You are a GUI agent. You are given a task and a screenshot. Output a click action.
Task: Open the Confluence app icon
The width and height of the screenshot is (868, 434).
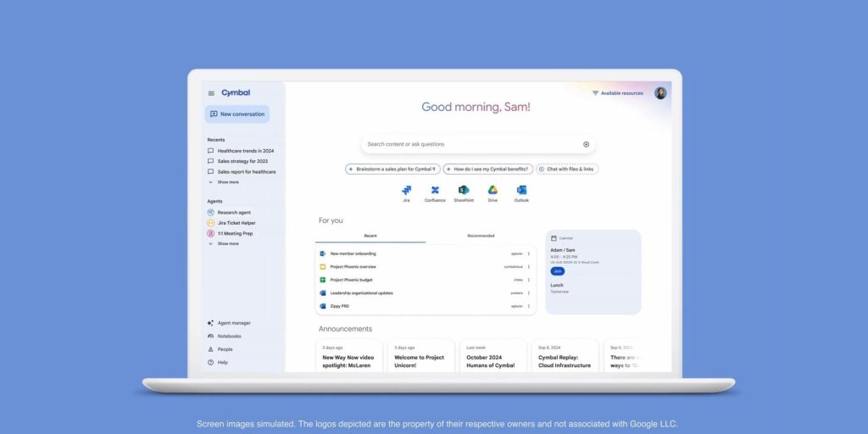[435, 191]
